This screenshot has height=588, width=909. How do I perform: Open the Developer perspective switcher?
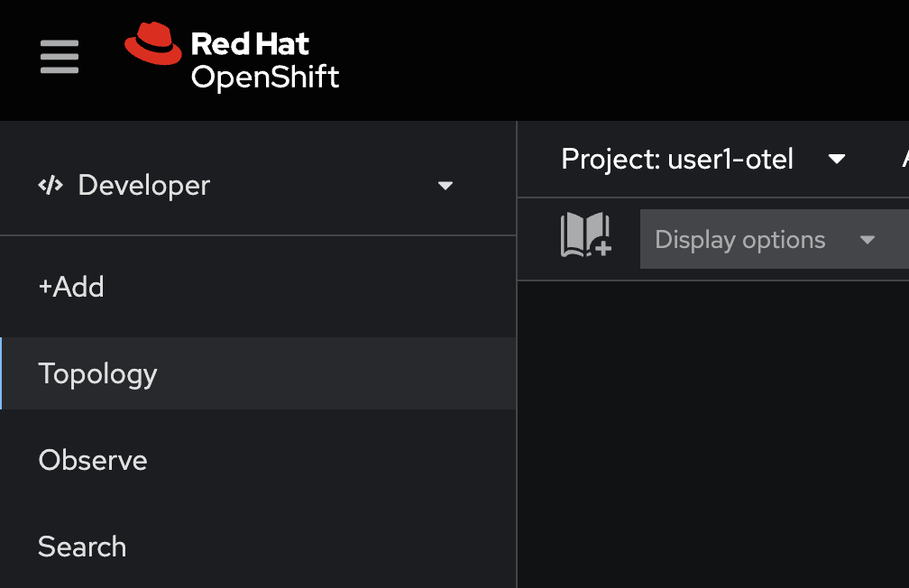coord(245,186)
